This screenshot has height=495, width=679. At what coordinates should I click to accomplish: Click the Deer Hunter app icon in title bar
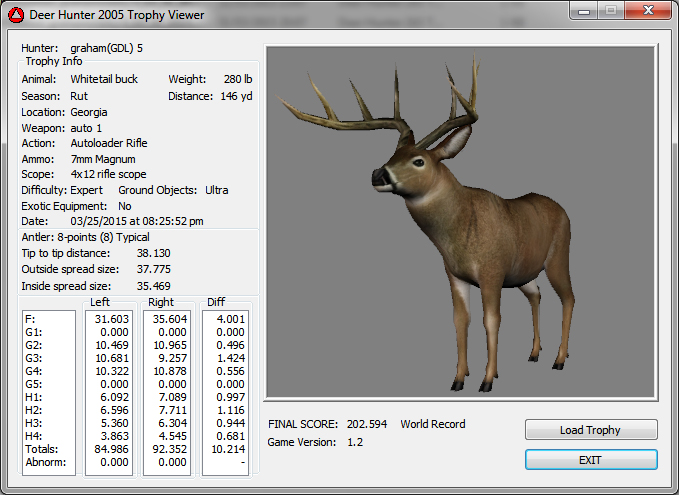tap(16, 14)
